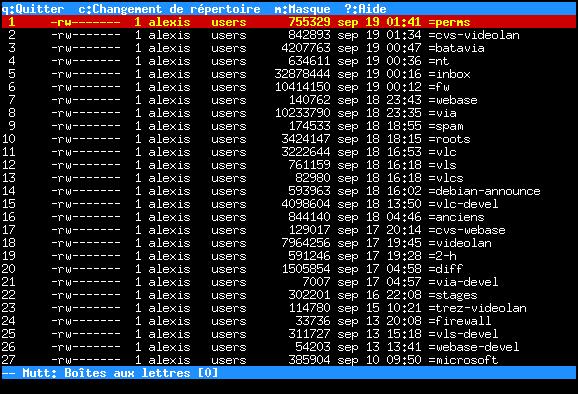Select the =via-devel mailbox
Screen dimensions: 578x394
pos(289,282)
